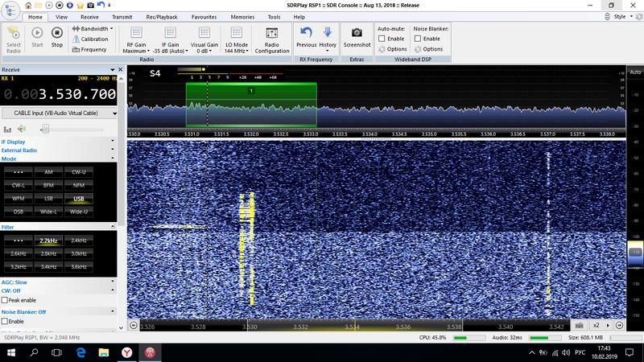
Task: Switch to the Home ribbon tab
Action: click(x=35, y=17)
